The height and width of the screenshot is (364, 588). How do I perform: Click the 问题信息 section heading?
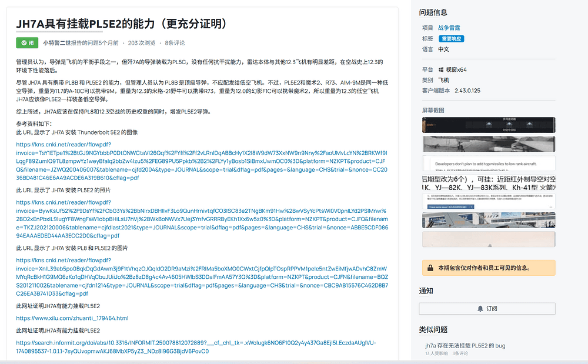[433, 12]
